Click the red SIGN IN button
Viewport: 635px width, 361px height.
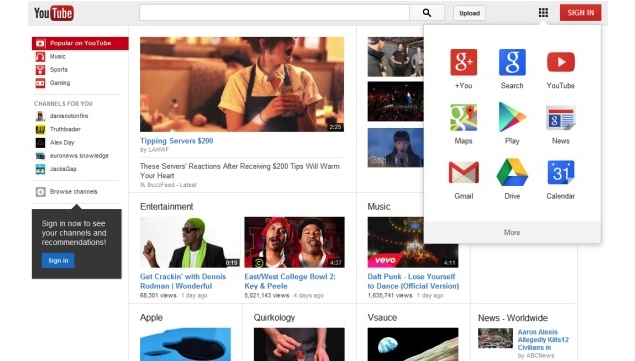(x=580, y=13)
